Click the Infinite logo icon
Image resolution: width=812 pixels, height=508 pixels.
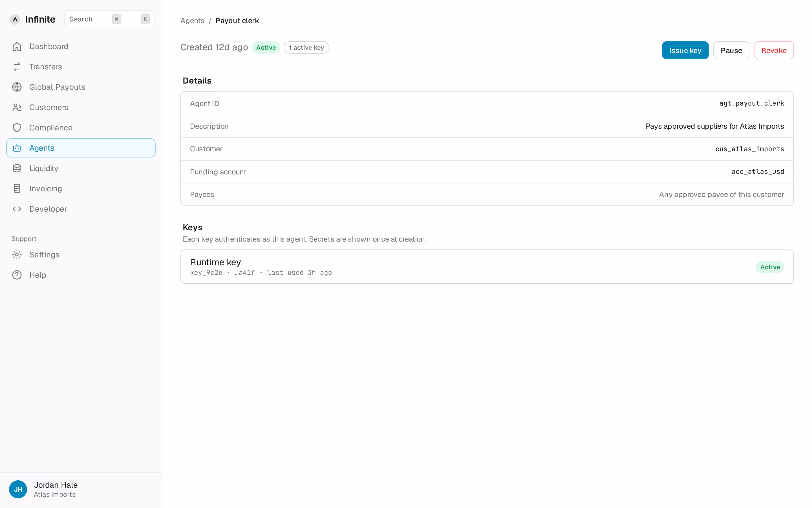15,19
